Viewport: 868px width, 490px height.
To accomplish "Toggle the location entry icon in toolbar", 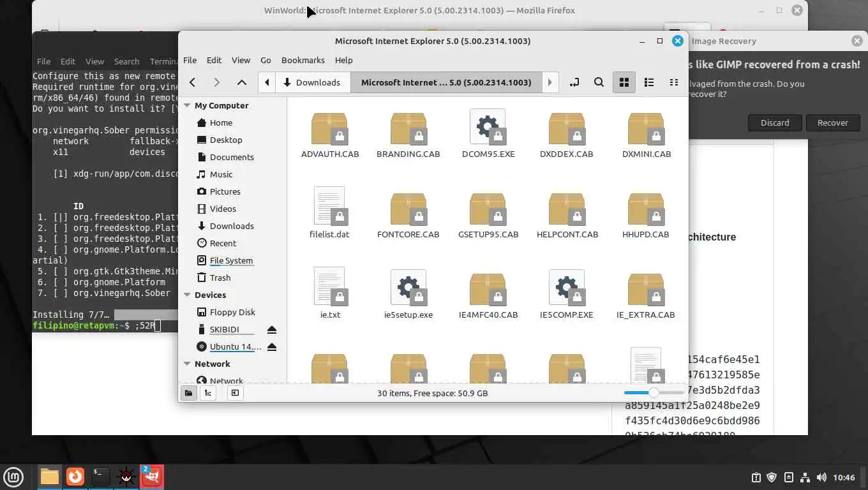I will (574, 82).
